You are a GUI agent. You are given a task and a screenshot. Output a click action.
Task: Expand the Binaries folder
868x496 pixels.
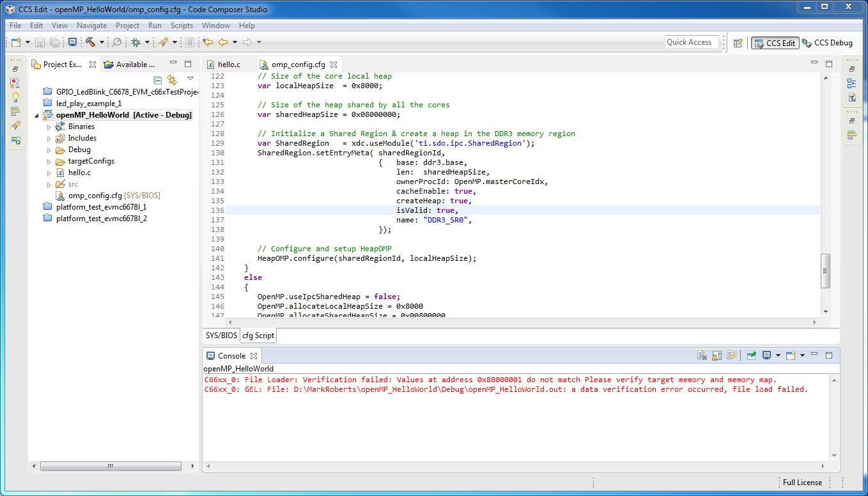point(49,127)
